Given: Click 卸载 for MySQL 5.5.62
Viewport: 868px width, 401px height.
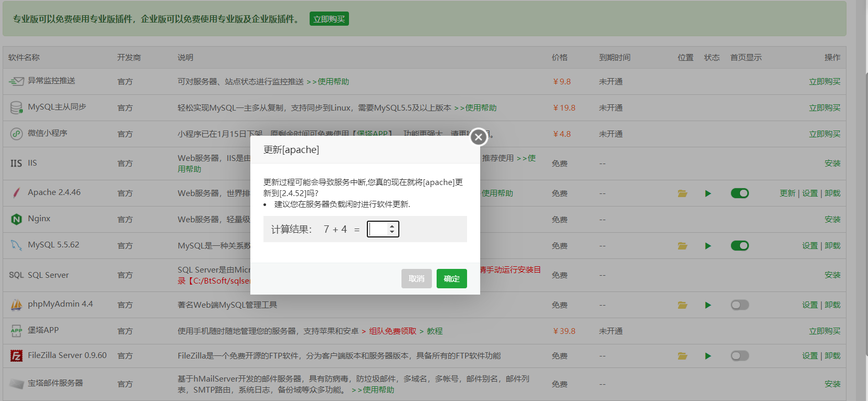Looking at the screenshot, I should tap(832, 246).
